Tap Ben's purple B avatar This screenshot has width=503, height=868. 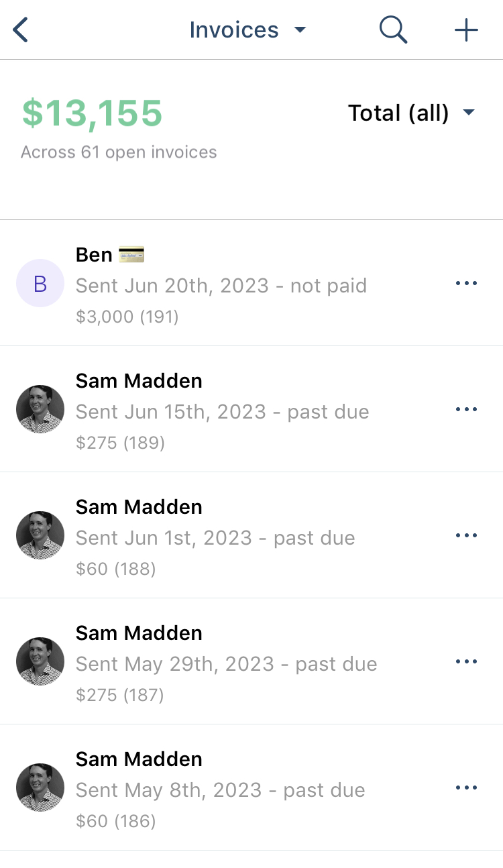(40, 284)
